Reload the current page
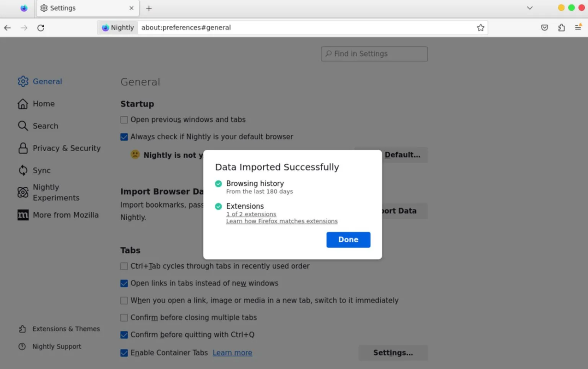The image size is (588, 369). point(41,28)
